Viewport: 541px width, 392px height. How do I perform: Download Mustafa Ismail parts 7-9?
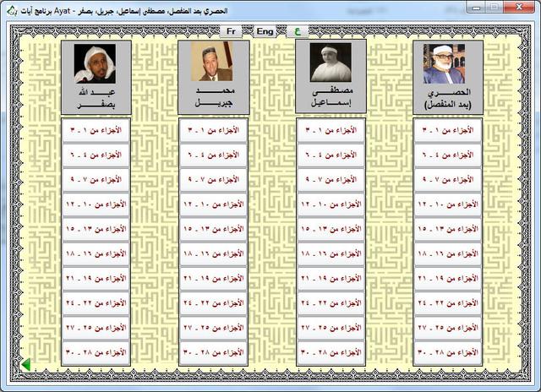pyautogui.click(x=331, y=180)
